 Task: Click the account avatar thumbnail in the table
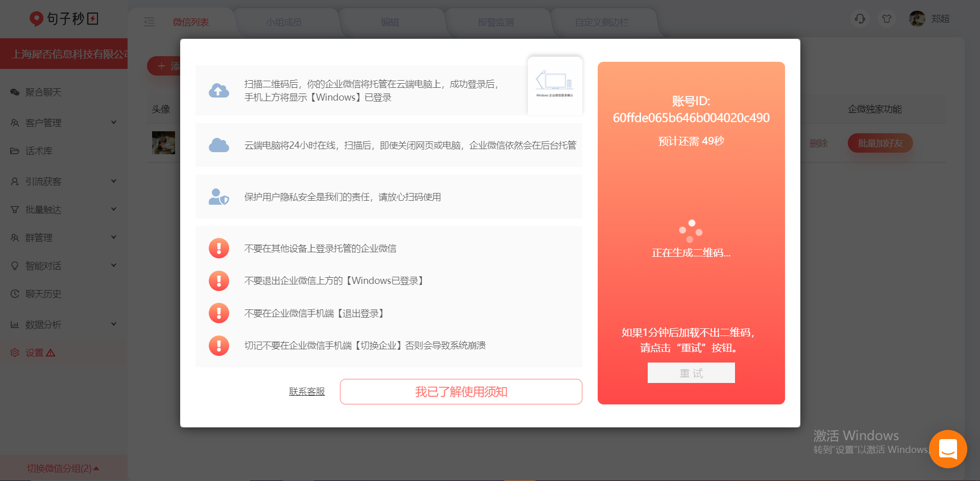tap(163, 143)
